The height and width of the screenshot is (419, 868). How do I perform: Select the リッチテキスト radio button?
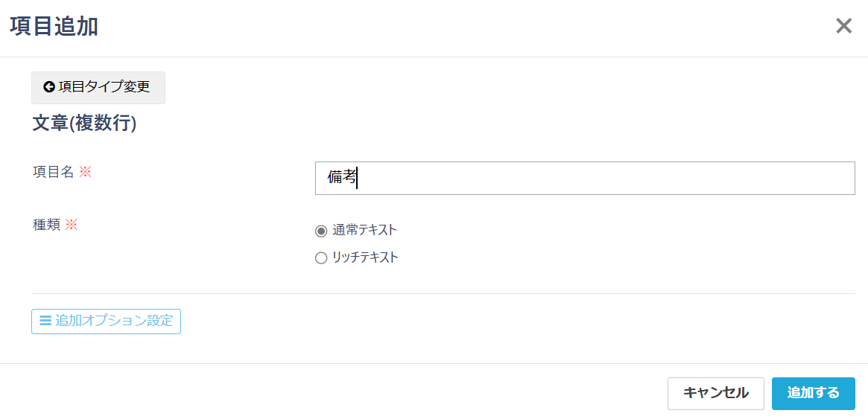[321, 258]
